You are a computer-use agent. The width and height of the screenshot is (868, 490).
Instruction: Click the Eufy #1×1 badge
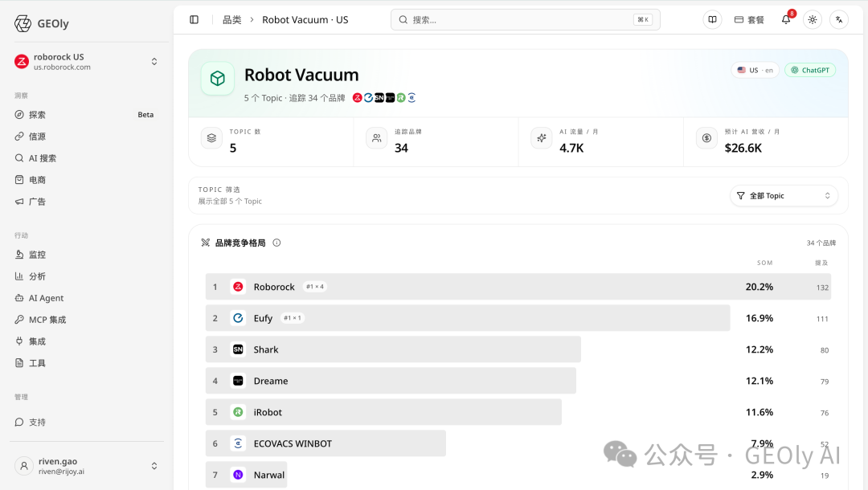point(292,318)
